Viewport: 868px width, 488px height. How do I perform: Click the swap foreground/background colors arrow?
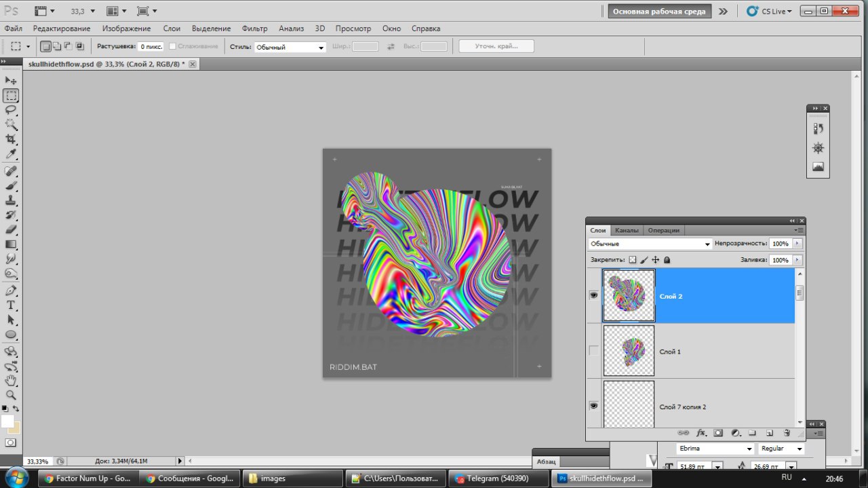pos(16,409)
